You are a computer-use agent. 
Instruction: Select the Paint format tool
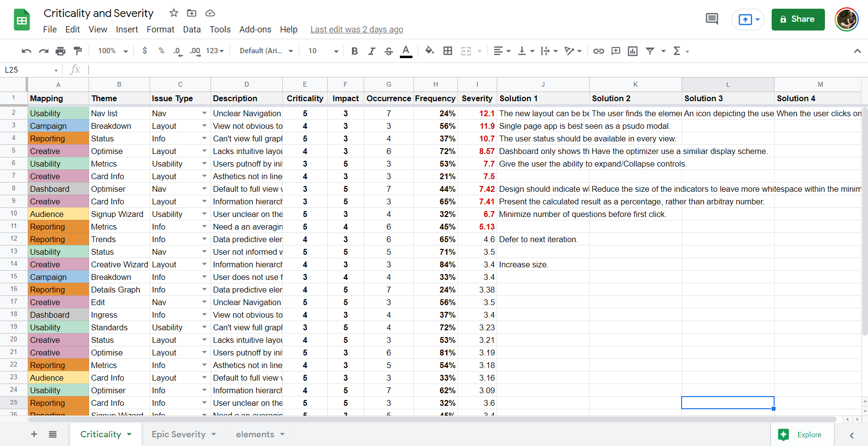[77, 51]
